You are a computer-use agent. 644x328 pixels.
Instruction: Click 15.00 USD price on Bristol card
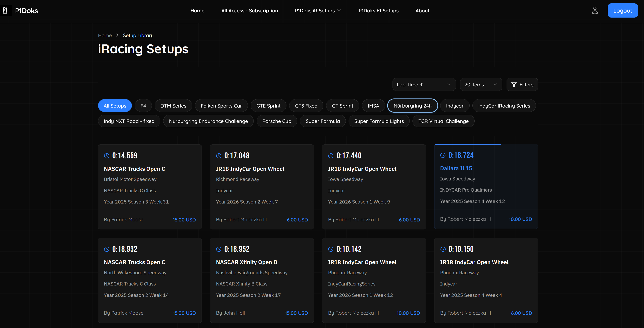click(184, 220)
